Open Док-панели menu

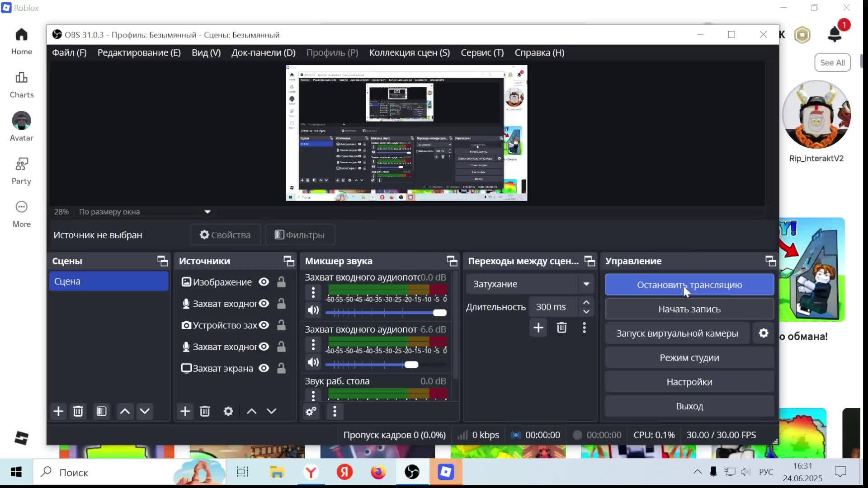[264, 52]
